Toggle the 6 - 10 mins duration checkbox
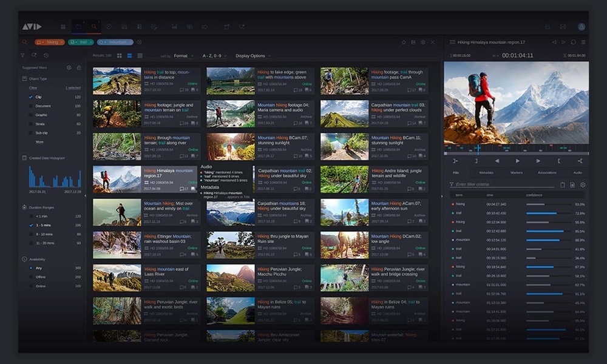The width and height of the screenshot is (607, 364). (x=31, y=234)
